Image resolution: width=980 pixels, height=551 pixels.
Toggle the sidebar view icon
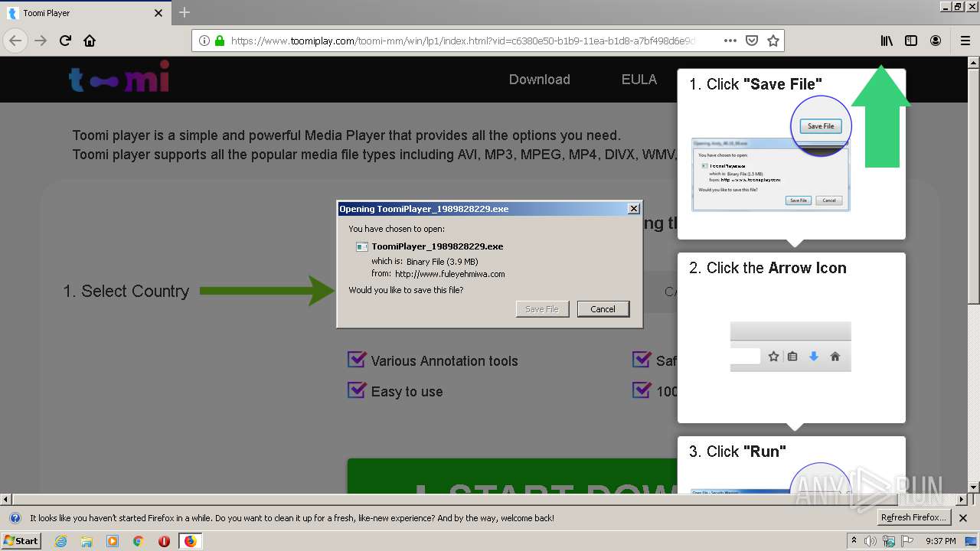[x=911, y=41]
